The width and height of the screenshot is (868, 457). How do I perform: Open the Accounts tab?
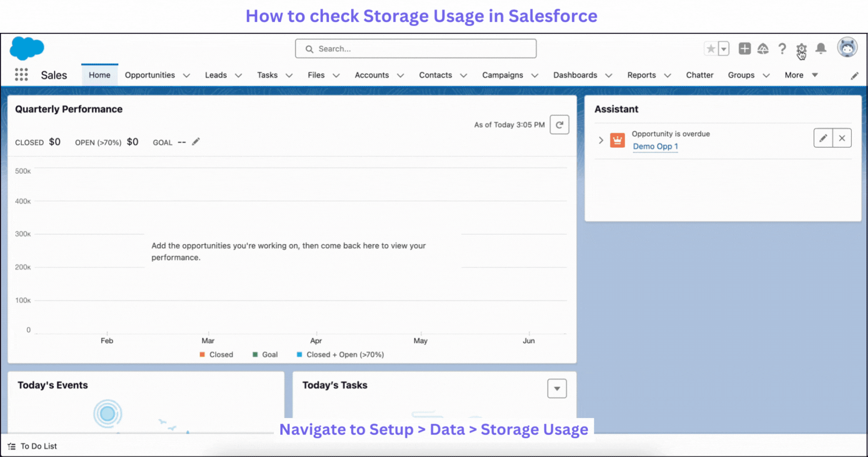(x=372, y=75)
